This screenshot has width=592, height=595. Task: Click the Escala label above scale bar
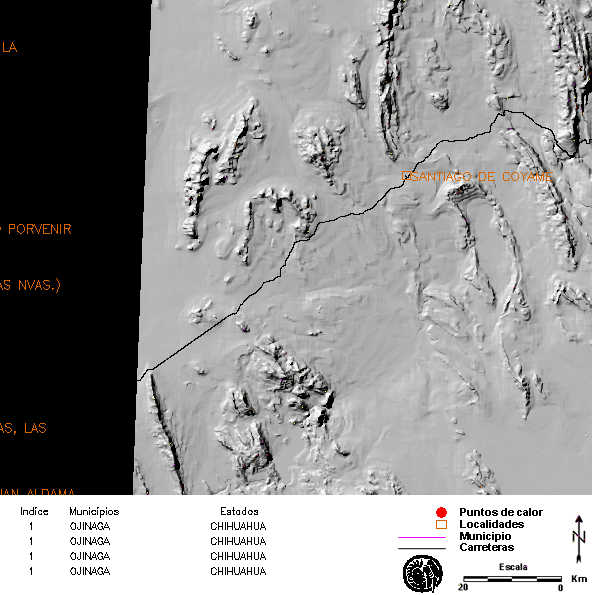[513, 567]
